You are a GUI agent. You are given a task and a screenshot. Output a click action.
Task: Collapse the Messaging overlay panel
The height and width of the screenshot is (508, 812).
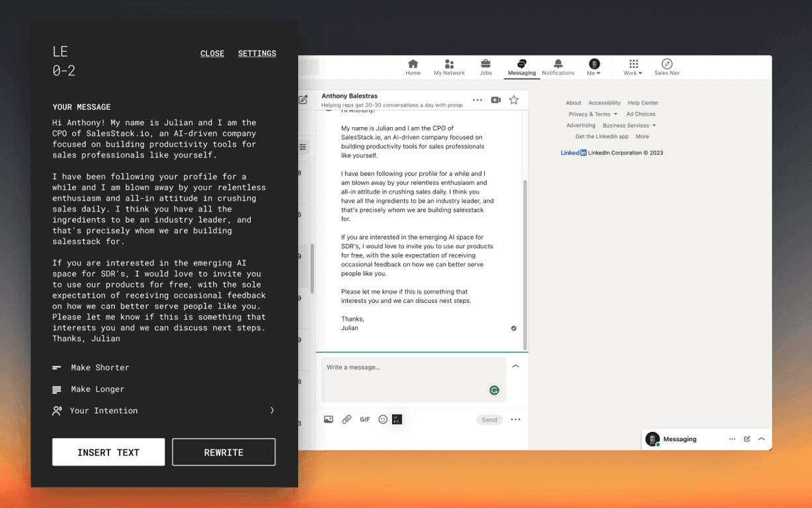coord(762,439)
